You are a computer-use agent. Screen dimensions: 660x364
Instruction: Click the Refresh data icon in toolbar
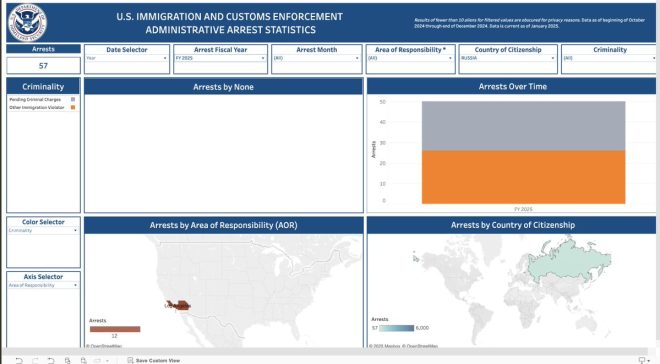coord(67,360)
